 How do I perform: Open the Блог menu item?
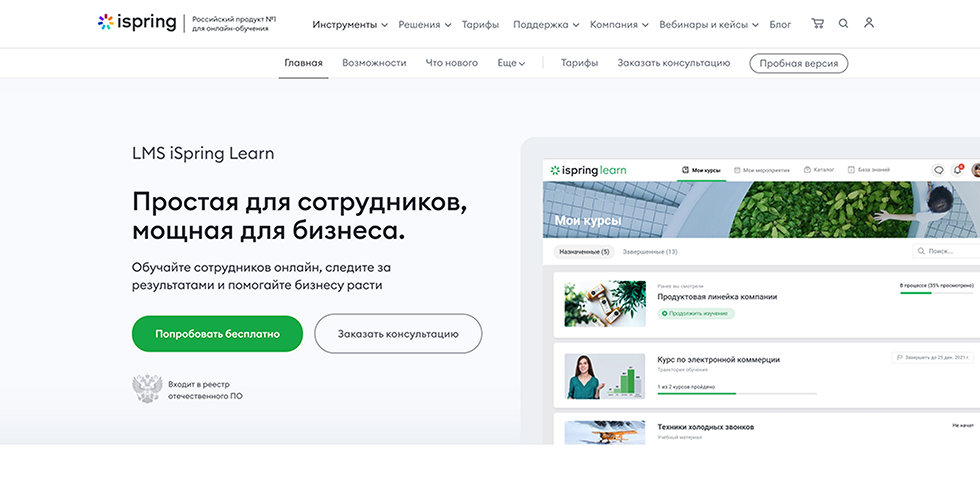[780, 24]
